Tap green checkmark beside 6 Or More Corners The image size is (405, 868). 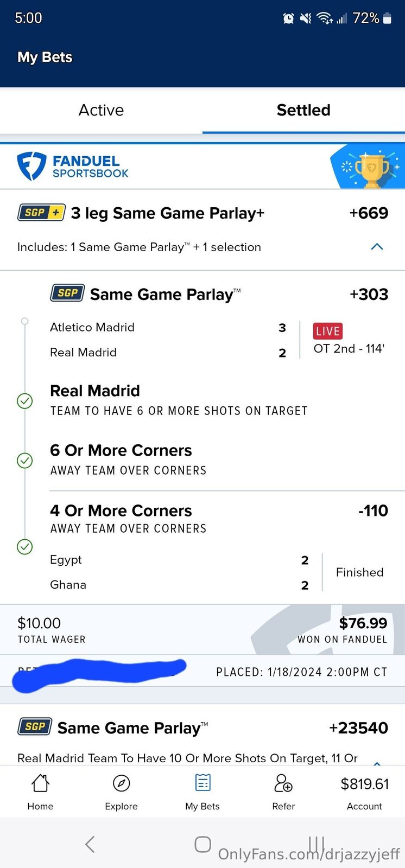[x=25, y=461]
